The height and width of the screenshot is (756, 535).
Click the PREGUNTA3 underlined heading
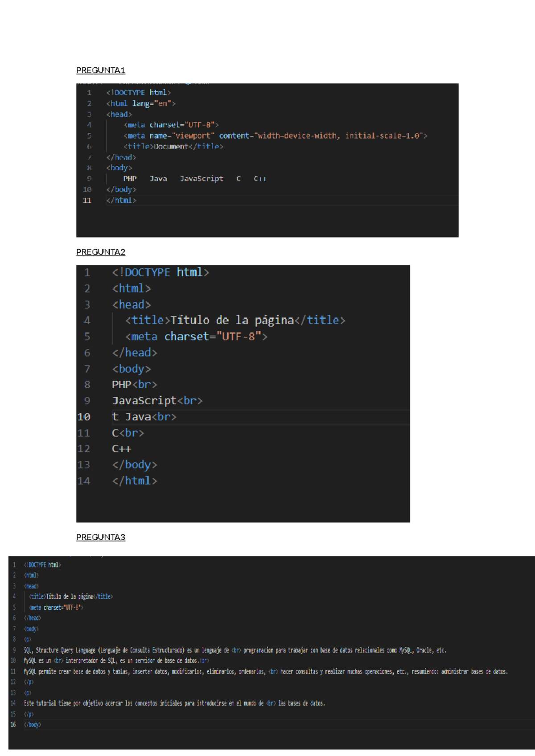click(100, 537)
